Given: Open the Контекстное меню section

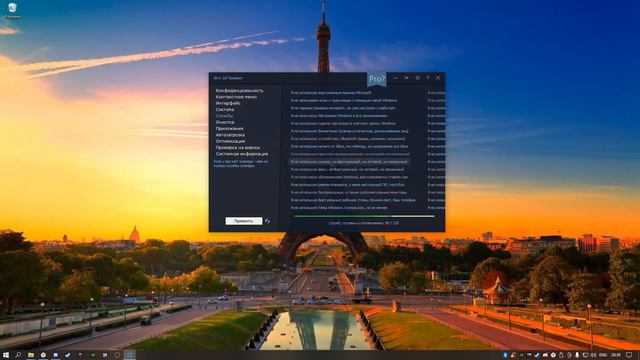Looking at the screenshot, I should coord(236,97).
